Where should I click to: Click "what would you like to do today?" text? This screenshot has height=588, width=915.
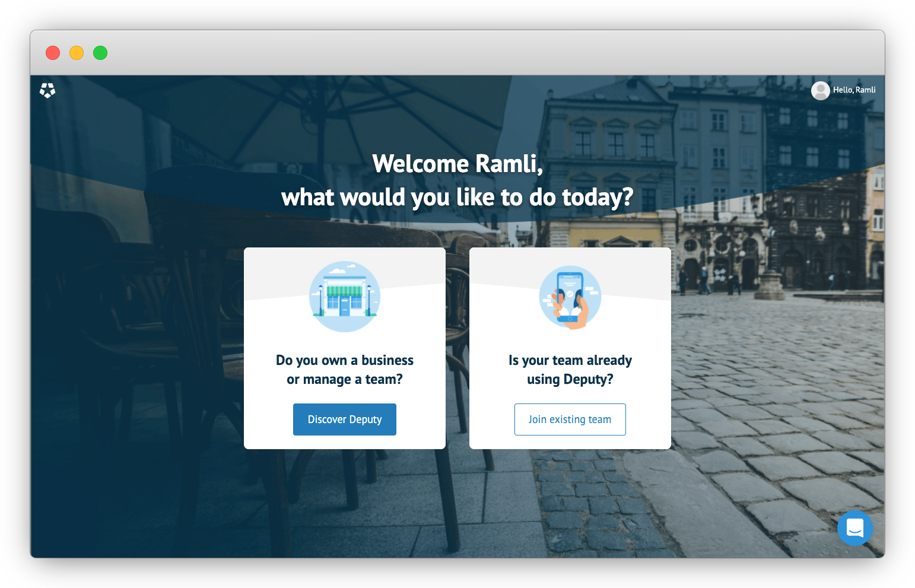coord(457,197)
